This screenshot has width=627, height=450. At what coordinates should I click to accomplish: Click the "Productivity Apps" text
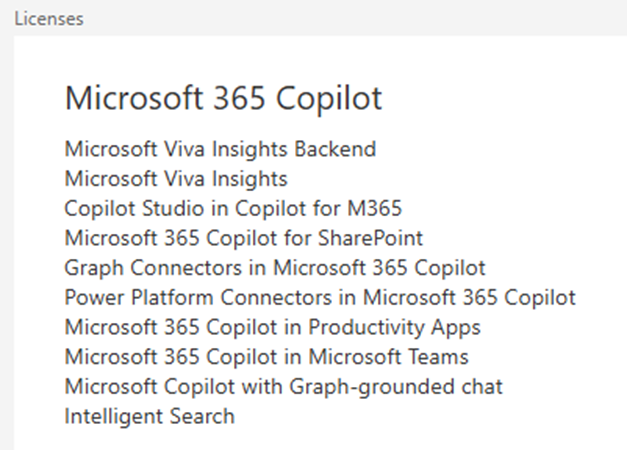coord(394,327)
